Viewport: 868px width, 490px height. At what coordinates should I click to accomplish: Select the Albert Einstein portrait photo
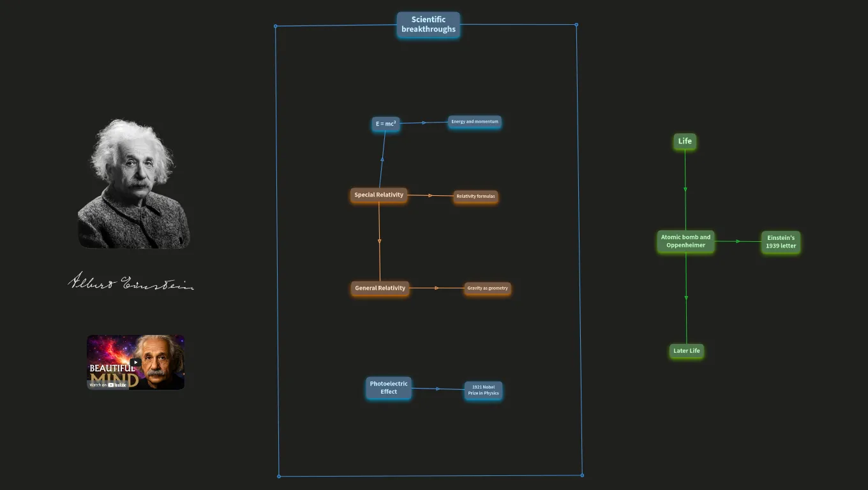coord(134,184)
